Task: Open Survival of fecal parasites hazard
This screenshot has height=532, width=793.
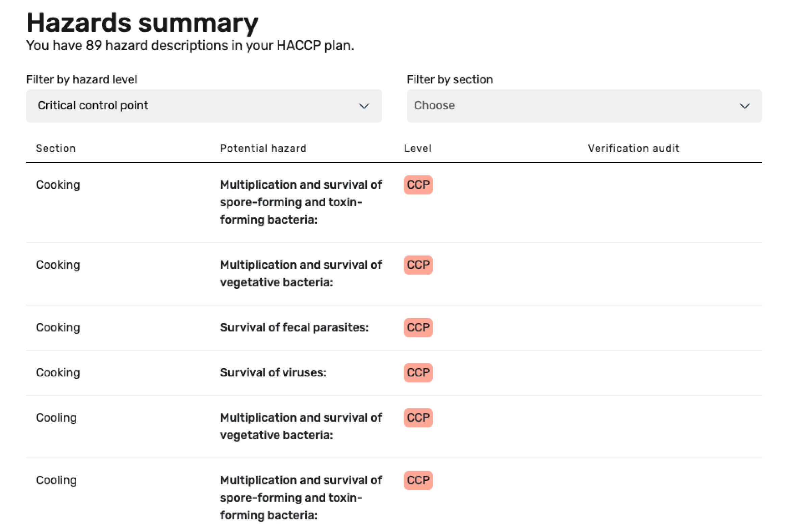Action: click(294, 328)
